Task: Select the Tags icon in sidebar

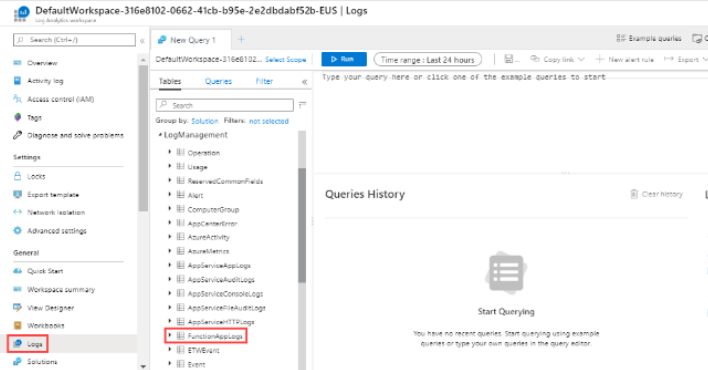Action: pos(17,117)
